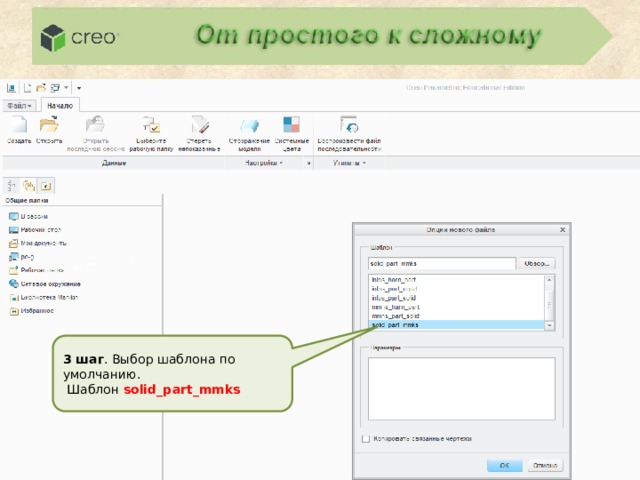Click the first icon in quick access toolbar
Image resolution: width=640 pixels, height=480 pixels.
11,88
